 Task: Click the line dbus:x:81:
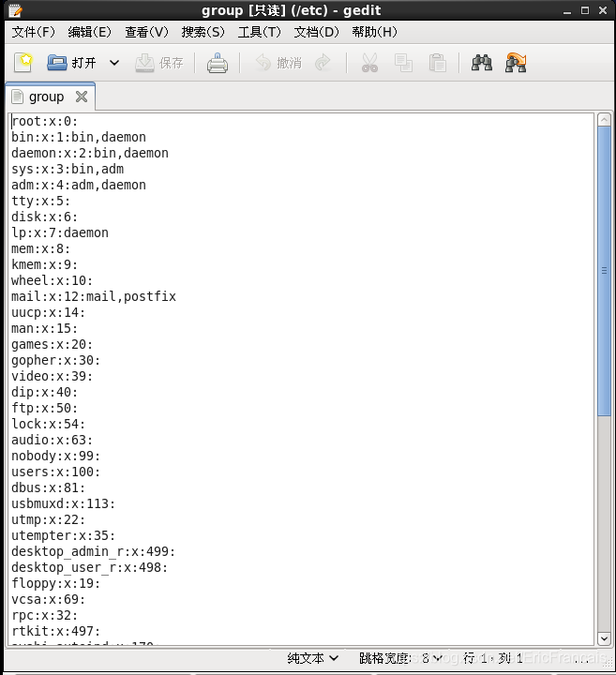coord(48,487)
